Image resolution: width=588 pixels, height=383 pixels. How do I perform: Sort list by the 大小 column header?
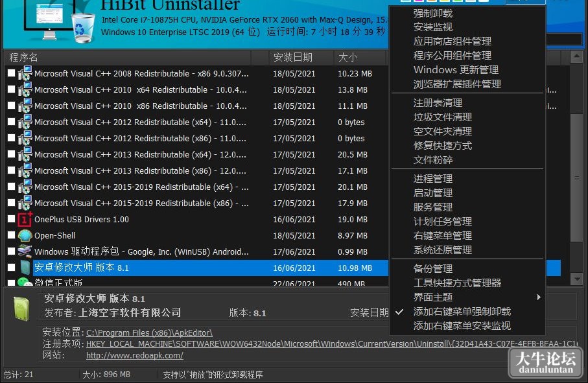359,57
